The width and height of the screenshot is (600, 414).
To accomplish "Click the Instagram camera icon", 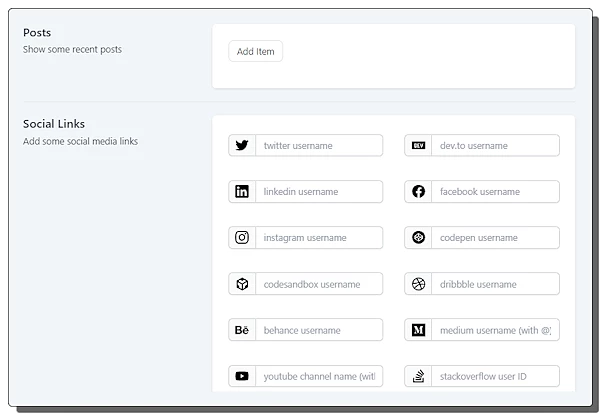I will [242, 238].
